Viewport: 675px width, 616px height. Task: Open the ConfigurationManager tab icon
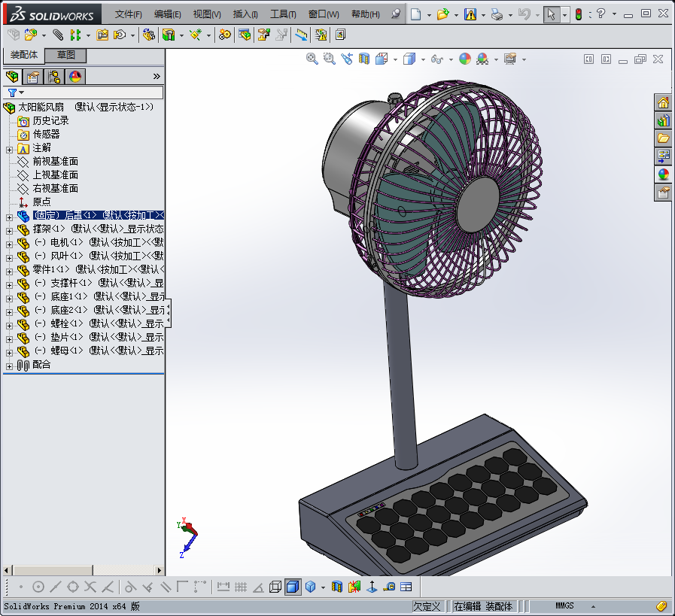click(x=54, y=77)
